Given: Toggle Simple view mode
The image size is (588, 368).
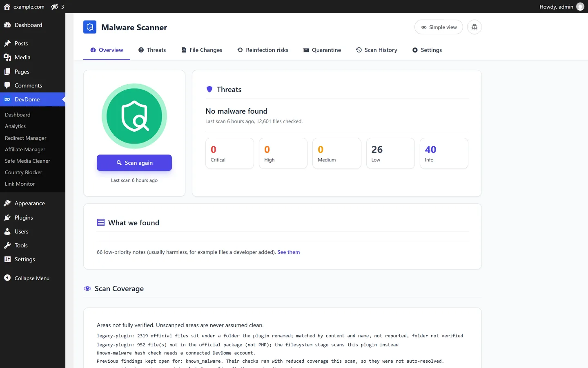Looking at the screenshot, I should click(439, 27).
